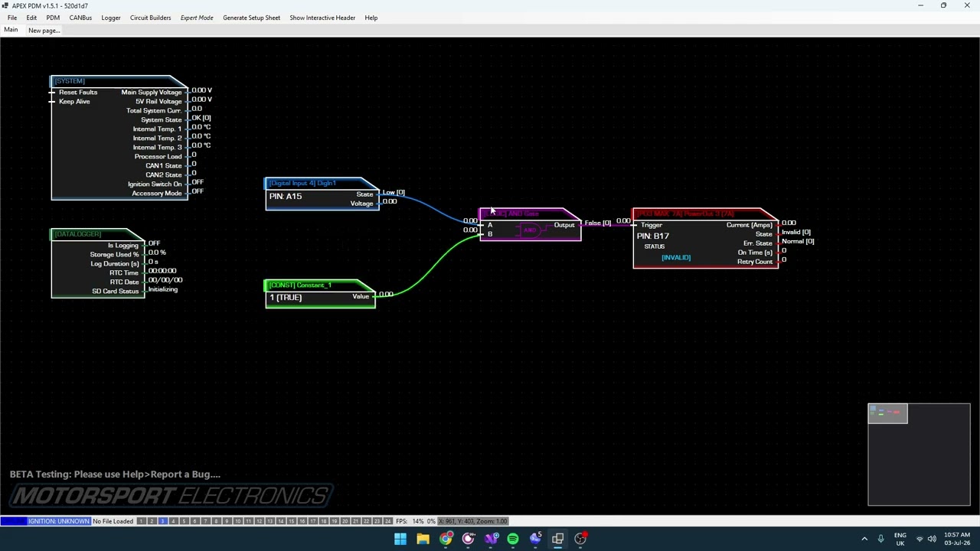Select channel button 12 in status bar
The height and width of the screenshot is (551, 980).
point(259,521)
